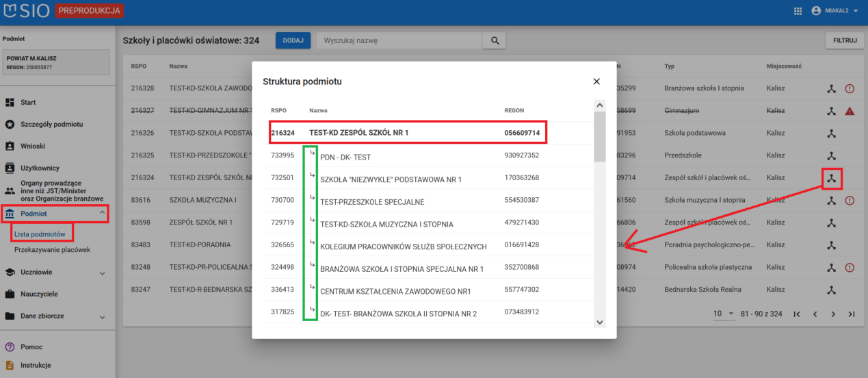This screenshot has height=378, width=868.
Task: Open structure icon for Zespół szkół i placówek row
Action: click(832, 179)
